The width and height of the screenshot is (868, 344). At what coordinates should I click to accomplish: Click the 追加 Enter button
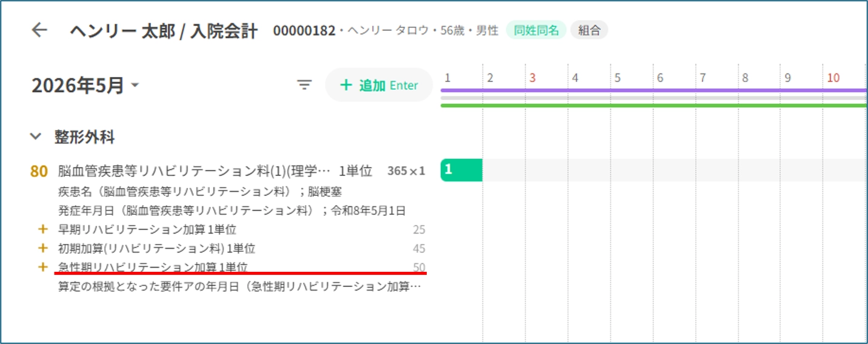[x=379, y=85]
